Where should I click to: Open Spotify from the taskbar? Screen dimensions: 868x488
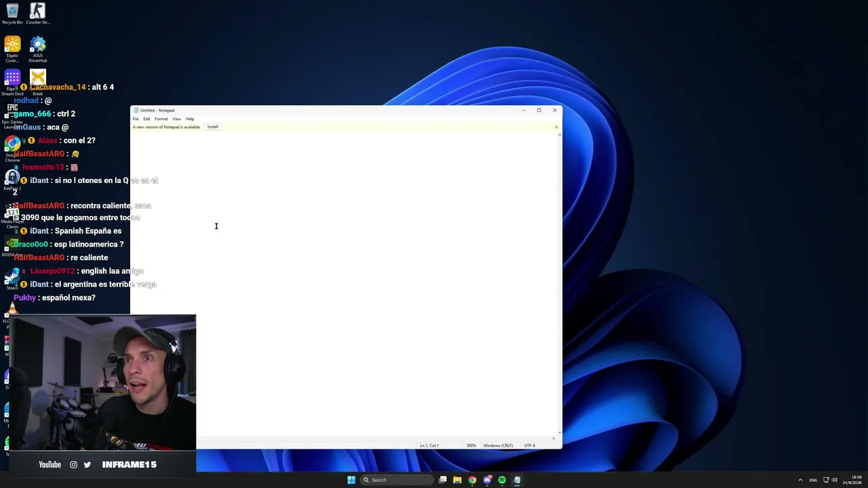(x=502, y=480)
